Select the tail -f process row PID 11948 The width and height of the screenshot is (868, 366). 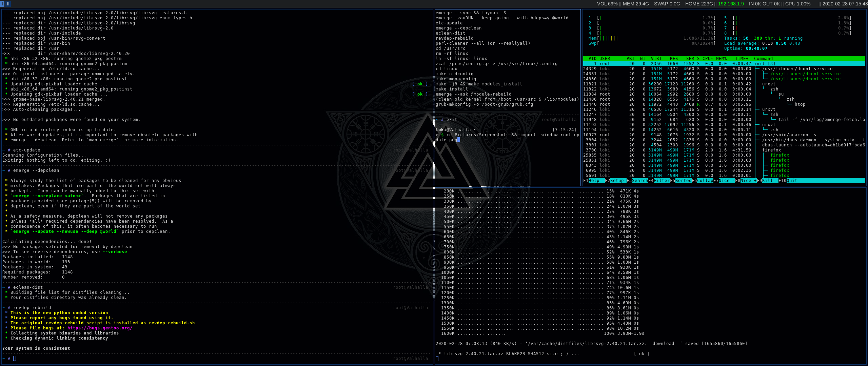click(724, 120)
